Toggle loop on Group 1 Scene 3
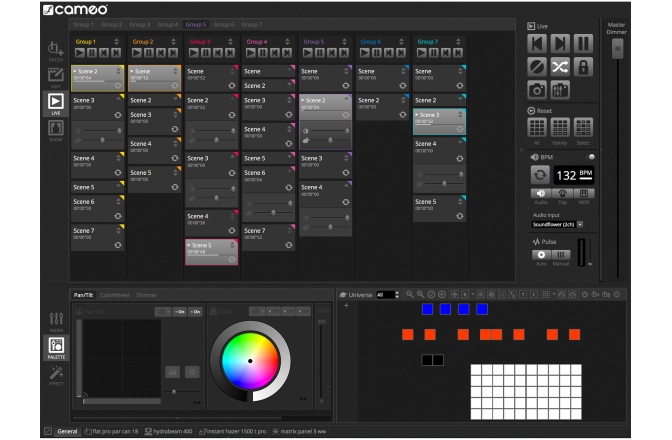Viewport: 672px width, 440px height. [118, 115]
